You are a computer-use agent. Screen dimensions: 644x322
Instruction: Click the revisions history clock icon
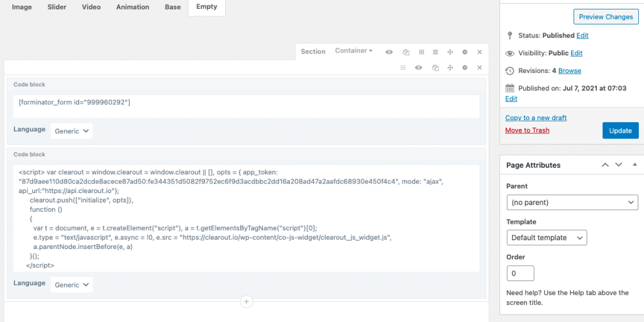click(x=509, y=70)
